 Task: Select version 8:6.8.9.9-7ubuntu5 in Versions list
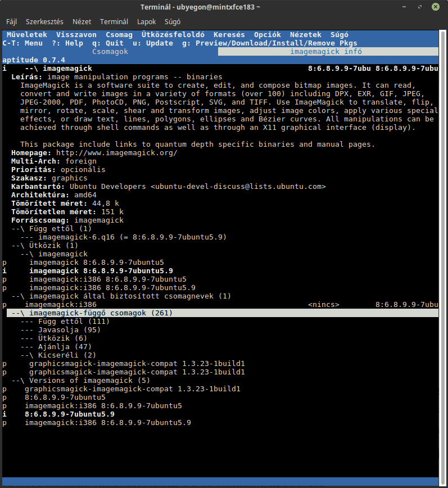coord(65,397)
